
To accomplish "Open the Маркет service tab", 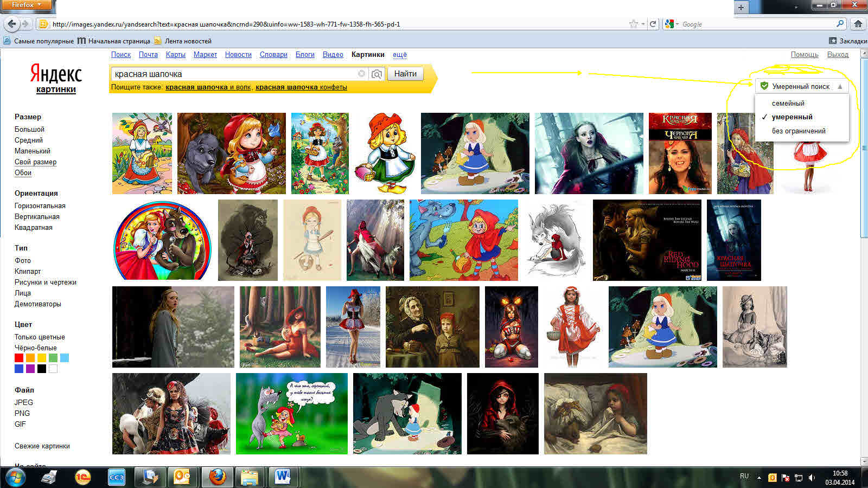I will pos(205,54).
